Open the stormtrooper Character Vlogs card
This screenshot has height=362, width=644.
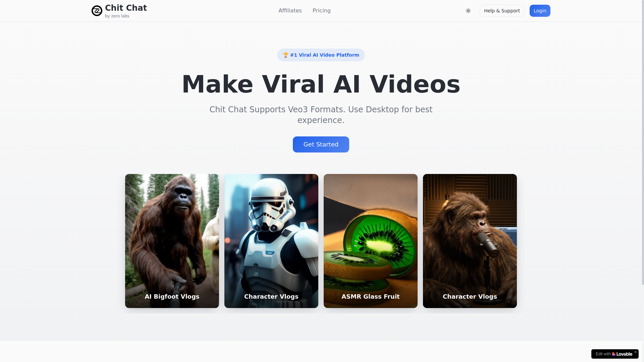[271, 241]
